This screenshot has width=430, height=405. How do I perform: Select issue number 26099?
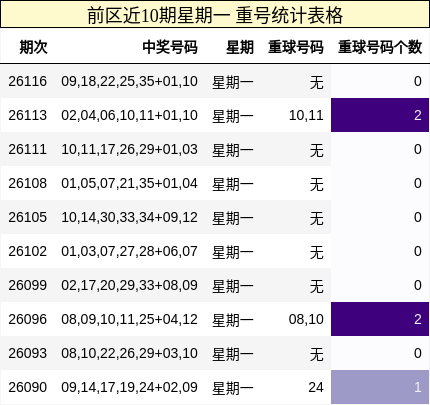point(27,285)
